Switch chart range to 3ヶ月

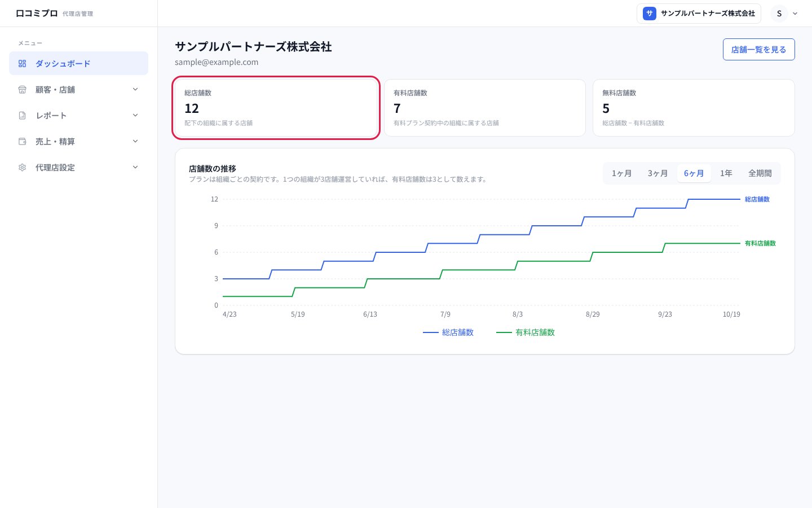pos(657,173)
